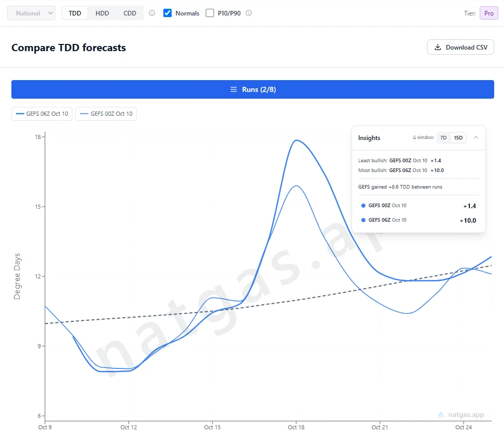Uncheck the Normals checkbox
Image resolution: width=504 pixels, height=435 pixels.
[x=167, y=13]
